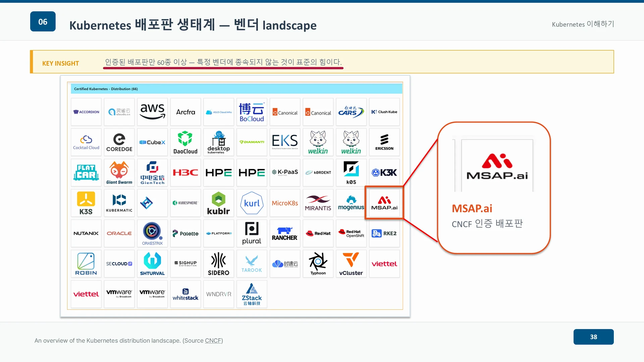Click the plural logo tile
This screenshot has width=644, height=362.
tap(252, 233)
